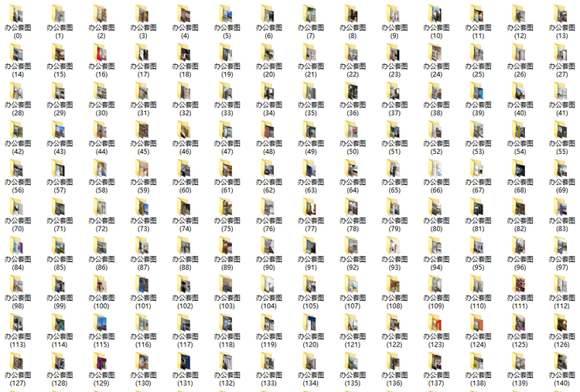The height and width of the screenshot is (392, 580).
Task: Click the label of 办公套图 (113)
Action: pos(17,340)
